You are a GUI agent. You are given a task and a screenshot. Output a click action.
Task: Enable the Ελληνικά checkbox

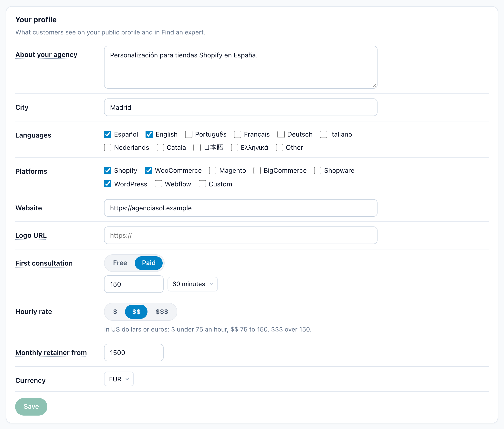click(x=235, y=148)
